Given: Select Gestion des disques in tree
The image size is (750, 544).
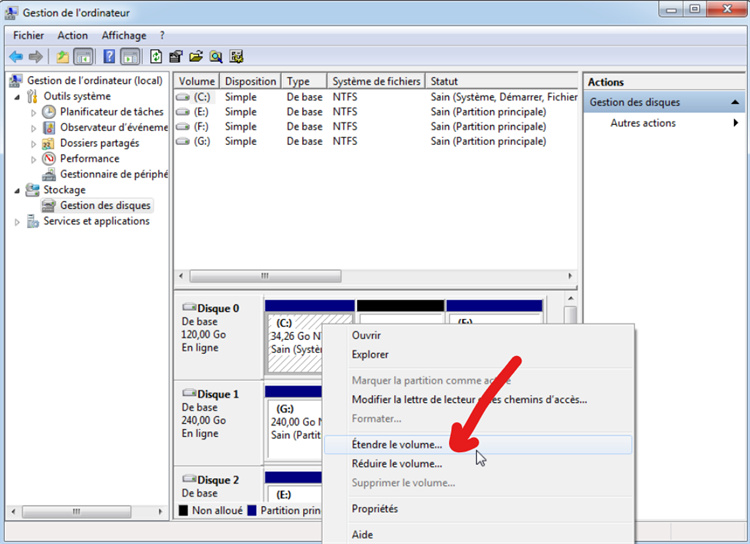Looking at the screenshot, I should (x=105, y=206).
